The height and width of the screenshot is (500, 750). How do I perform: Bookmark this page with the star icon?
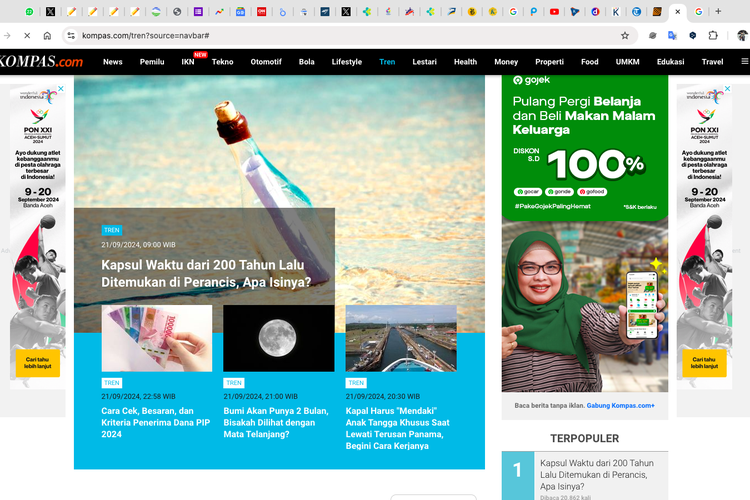pyautogui.click(x=625, y=35)
